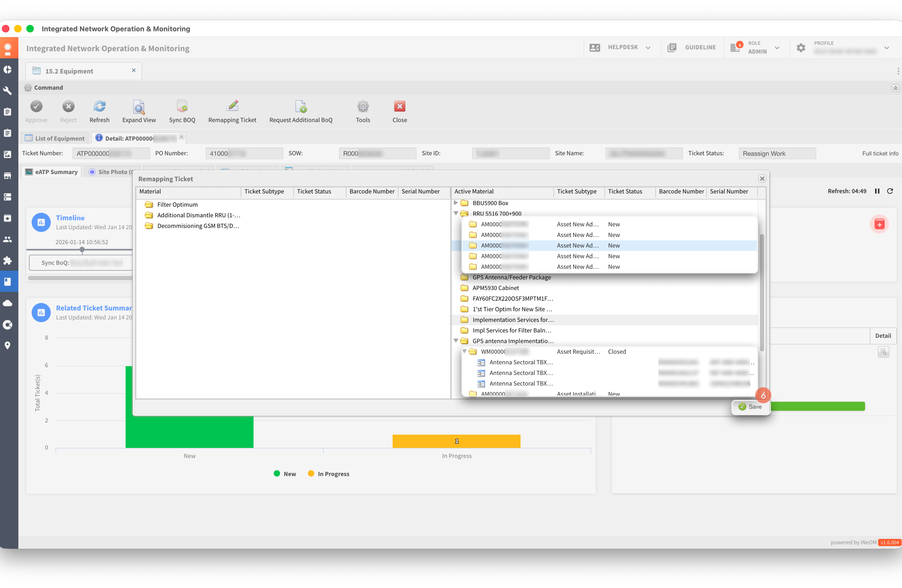902x588 pixels.
Task: Select the Filter Optimum material folder
Action: pos(177,205)
